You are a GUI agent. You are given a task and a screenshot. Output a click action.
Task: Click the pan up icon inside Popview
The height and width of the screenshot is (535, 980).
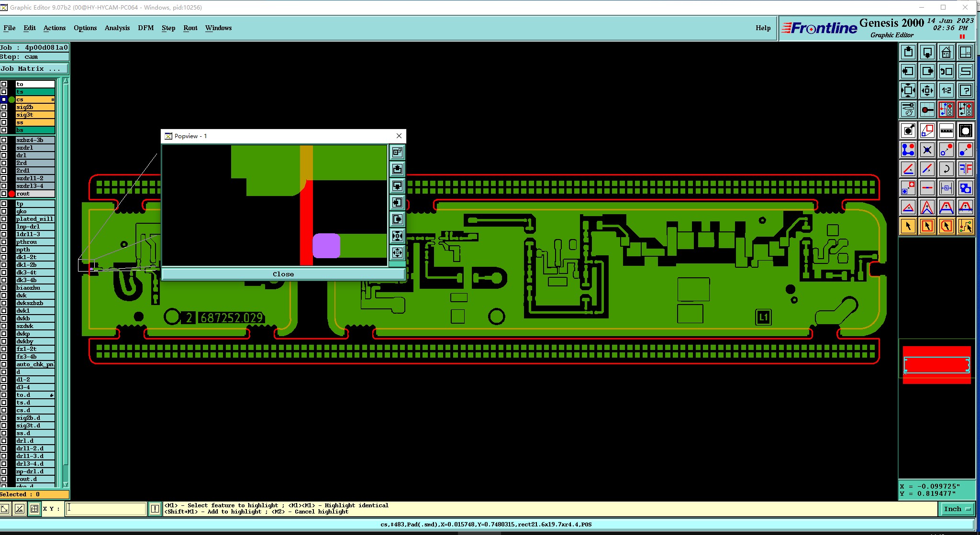coord(397,169)
